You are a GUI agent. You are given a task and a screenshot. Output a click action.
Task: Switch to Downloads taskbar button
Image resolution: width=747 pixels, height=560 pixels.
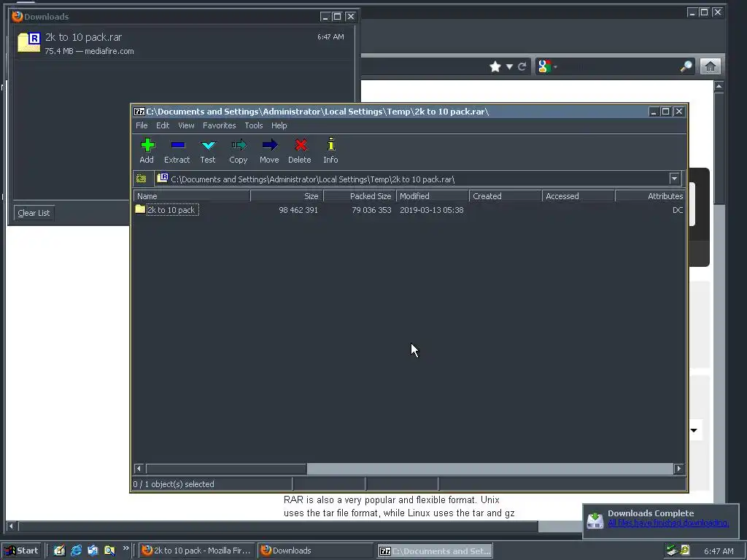[316, 551]
